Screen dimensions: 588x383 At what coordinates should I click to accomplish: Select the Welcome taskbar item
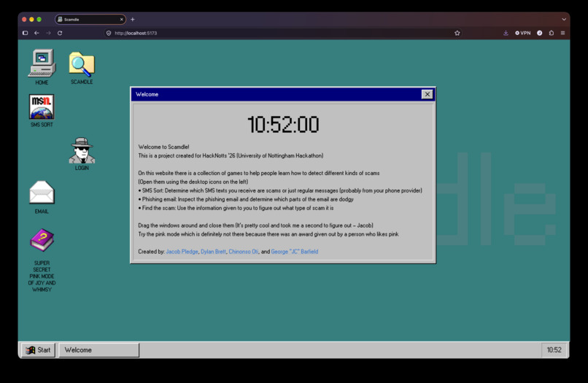[99, 350]
